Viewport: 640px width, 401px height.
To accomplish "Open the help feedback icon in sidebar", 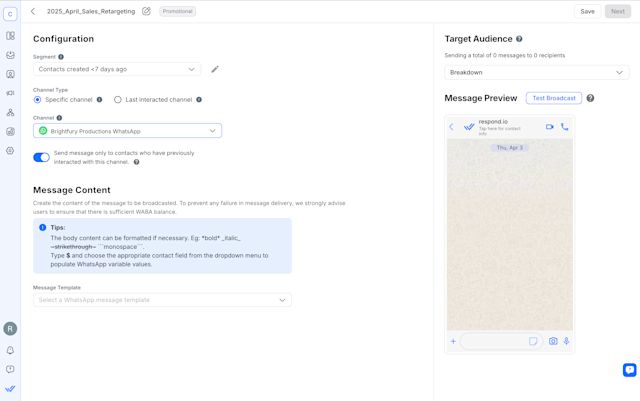I will point(10,369).
